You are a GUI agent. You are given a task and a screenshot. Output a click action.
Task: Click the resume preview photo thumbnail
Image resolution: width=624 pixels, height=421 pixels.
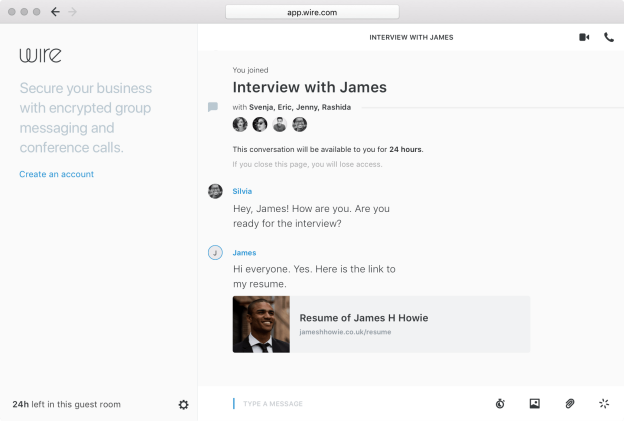point(261,324)
